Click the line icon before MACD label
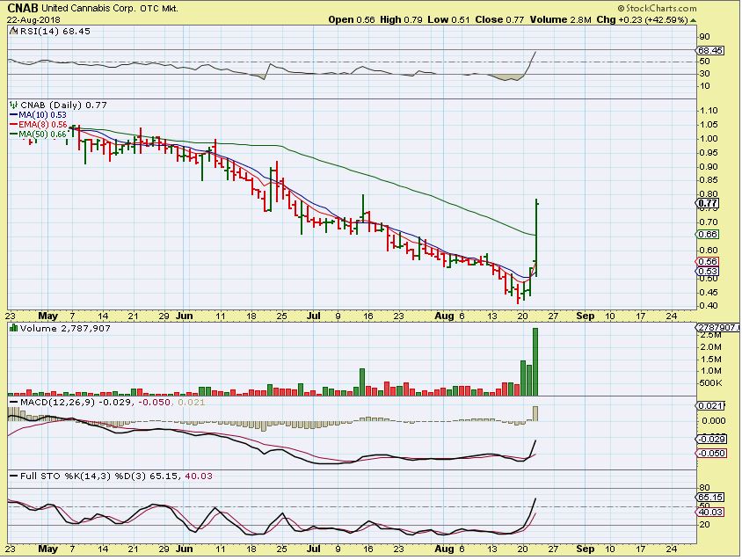The image size is (742, 560). click(14, 403)
